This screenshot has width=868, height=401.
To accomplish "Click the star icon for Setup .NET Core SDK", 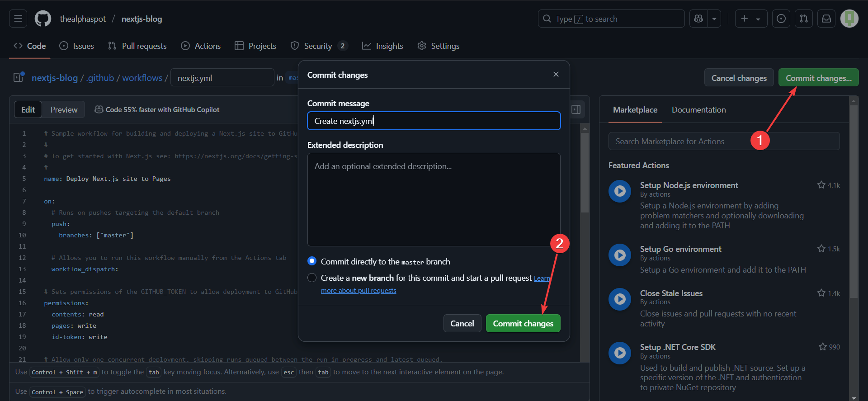I will pyautogui.click(x=823, y=347).
